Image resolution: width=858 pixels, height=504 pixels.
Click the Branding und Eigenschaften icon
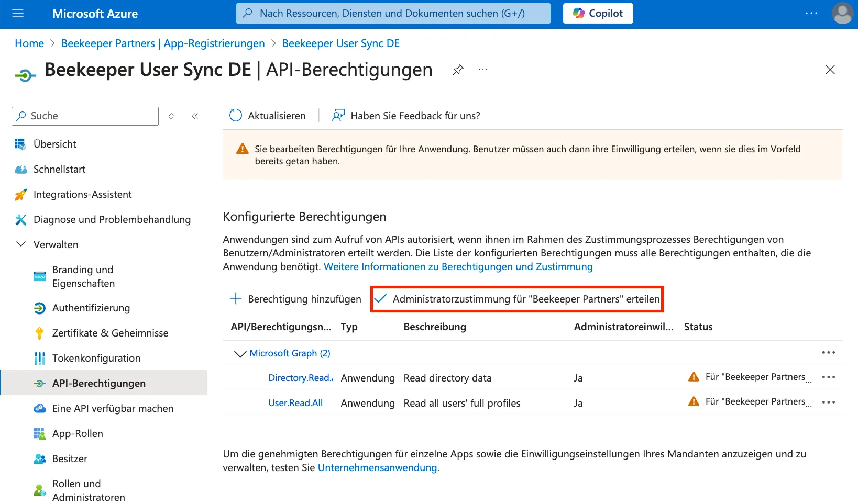tap(39, 276)
